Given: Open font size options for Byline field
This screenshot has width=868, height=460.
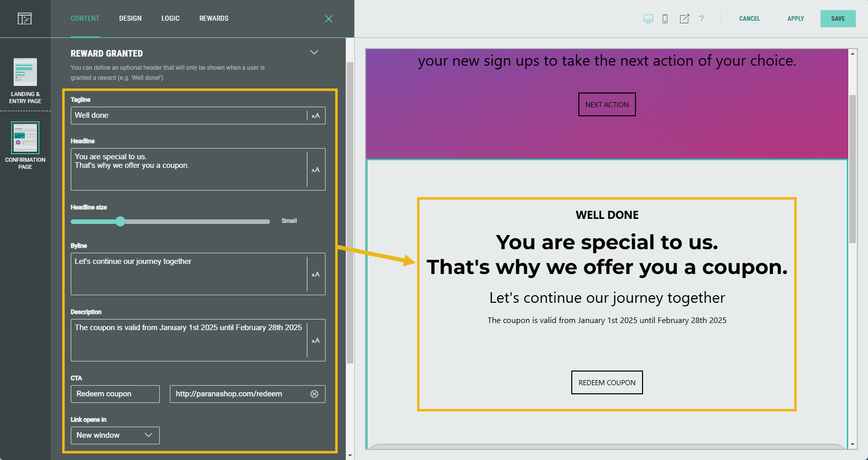Looking at the screenshot, I should pyautogui.click(x=315, y=274).
